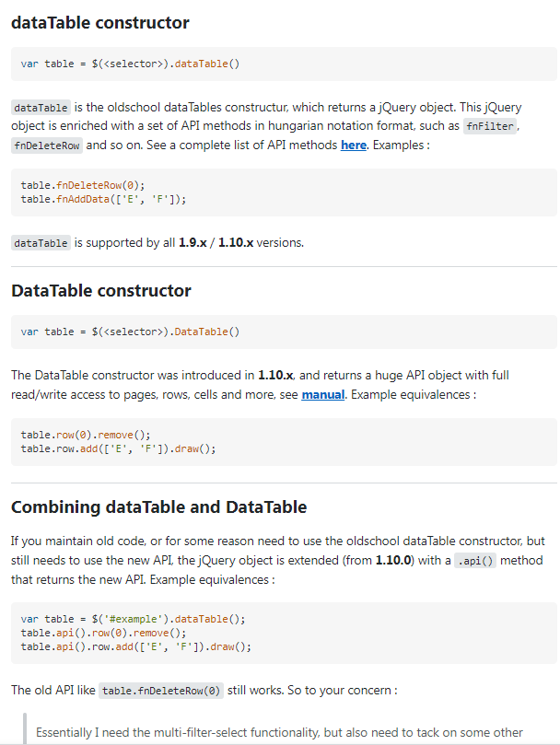This screenshot has height=745, width=560.
Task: Click the fnFilter inline code tag
Action: [x=491, y=126]
